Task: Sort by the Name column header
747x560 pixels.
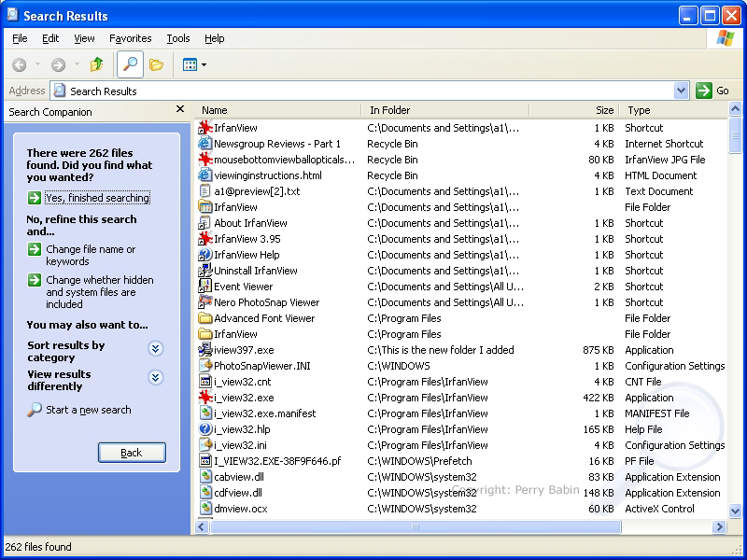Action: click(x=278, y=110)
